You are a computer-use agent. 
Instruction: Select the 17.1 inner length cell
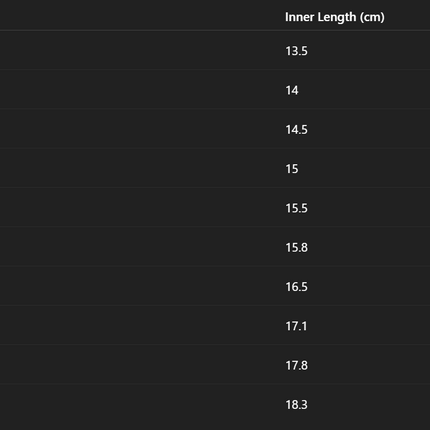pos(296,326)
